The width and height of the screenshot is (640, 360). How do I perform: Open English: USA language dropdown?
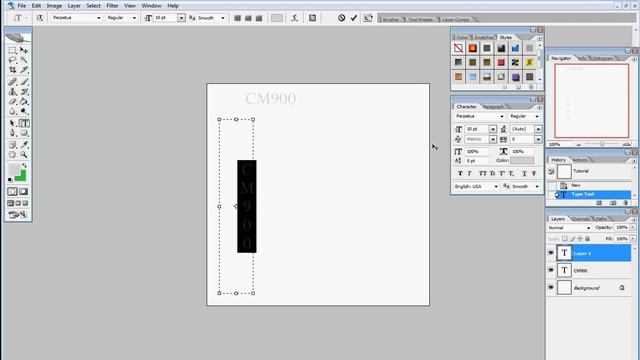[x=496, y=187]
